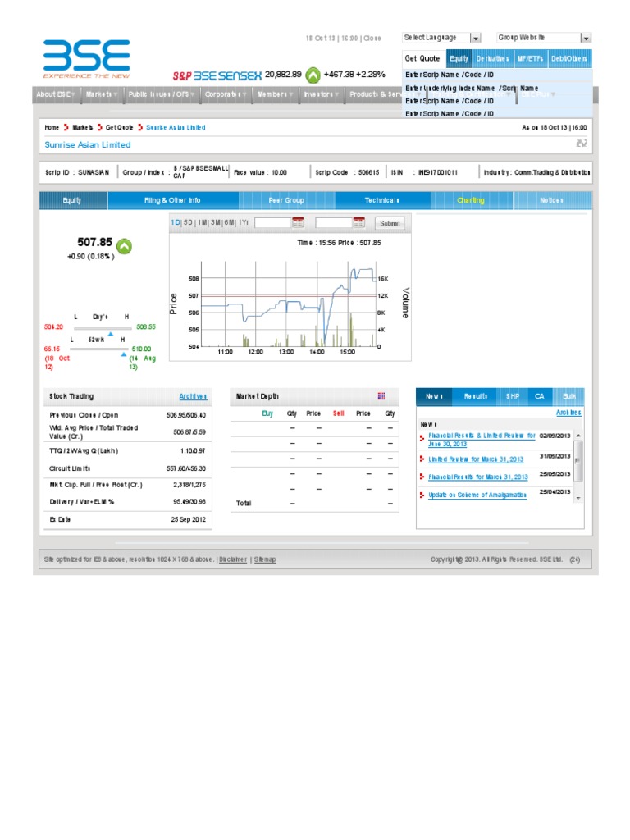Screen dimensions: 630x840
Task: Expand the Members menu
Action: point(275,94)
